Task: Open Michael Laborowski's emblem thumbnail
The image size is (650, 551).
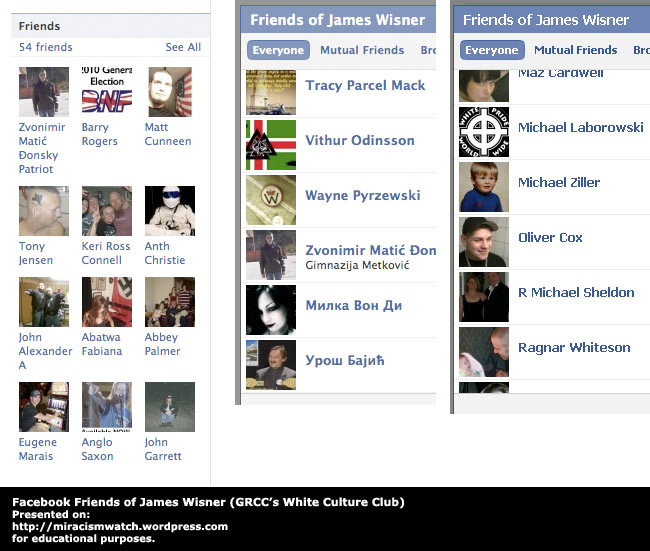Action: [x=484, y=132]
